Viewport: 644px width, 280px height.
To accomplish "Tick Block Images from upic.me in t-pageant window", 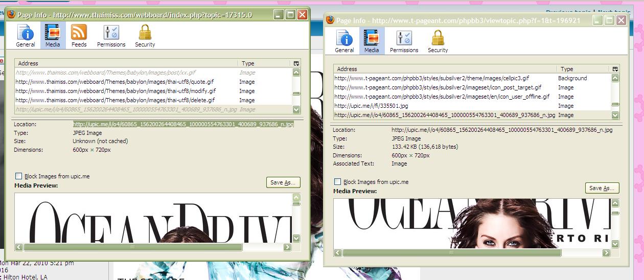I will [338, 182].
